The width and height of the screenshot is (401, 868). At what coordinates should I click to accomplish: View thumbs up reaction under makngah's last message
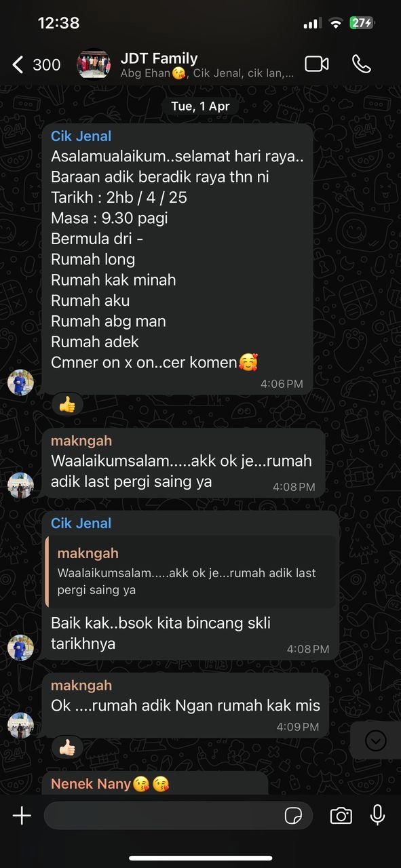click(x=67, y=748)
